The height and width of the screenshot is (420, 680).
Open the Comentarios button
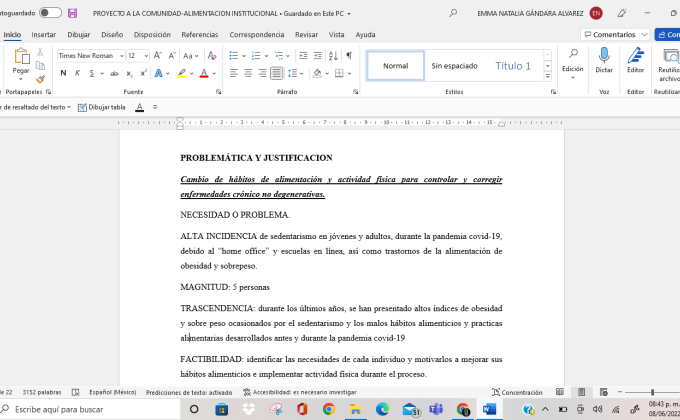tap(613, 34)
